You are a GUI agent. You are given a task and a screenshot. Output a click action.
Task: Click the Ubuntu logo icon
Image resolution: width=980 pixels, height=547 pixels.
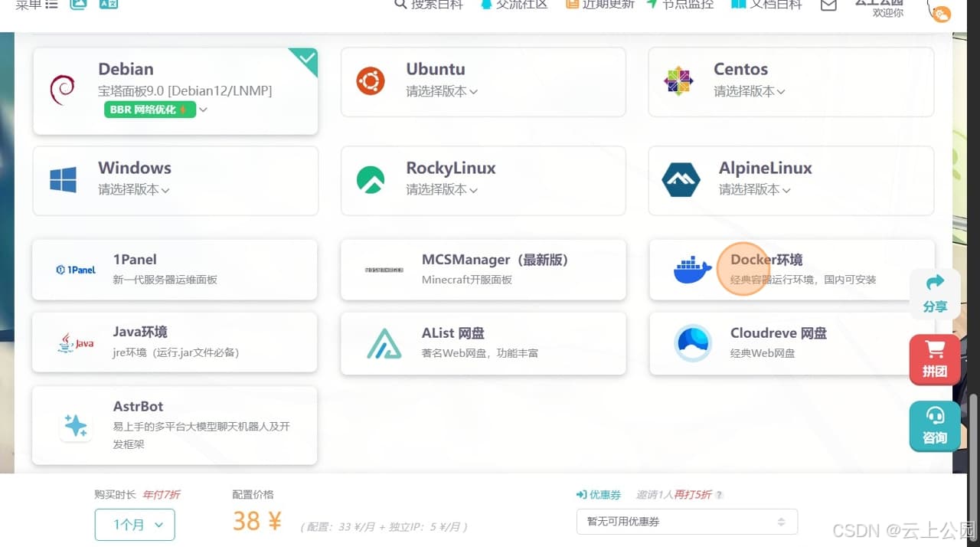point(371,80)
